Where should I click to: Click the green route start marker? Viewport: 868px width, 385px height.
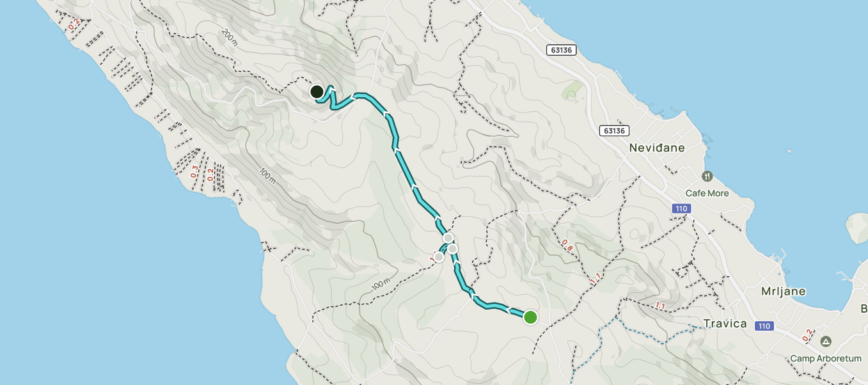click(x=530, y=317)
